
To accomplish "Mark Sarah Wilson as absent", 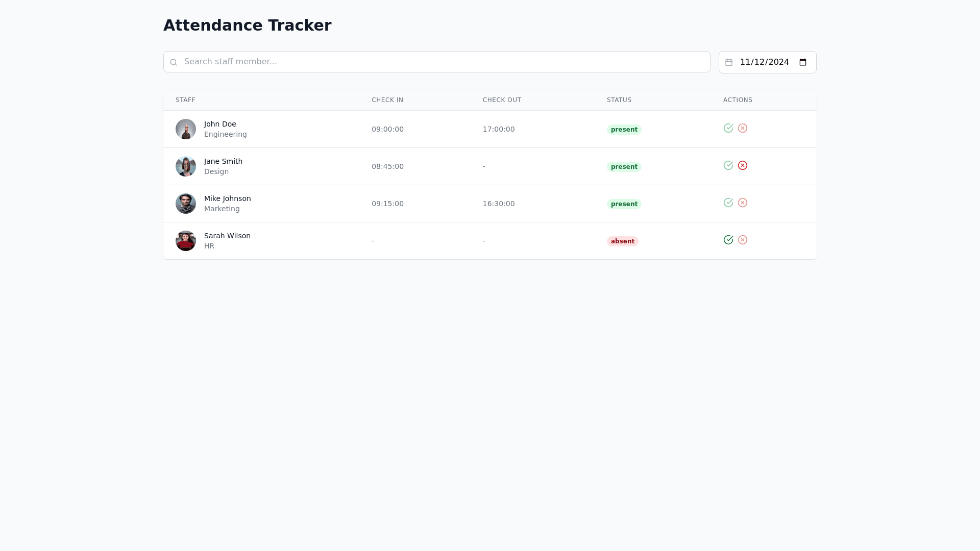I will pos(743,240).
